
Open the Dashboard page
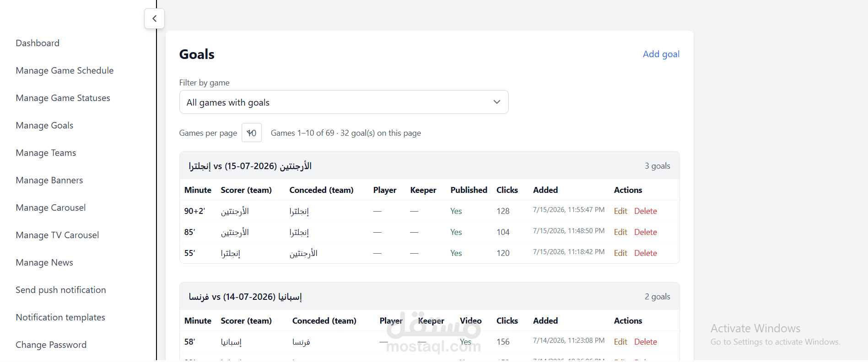point(38,43)
